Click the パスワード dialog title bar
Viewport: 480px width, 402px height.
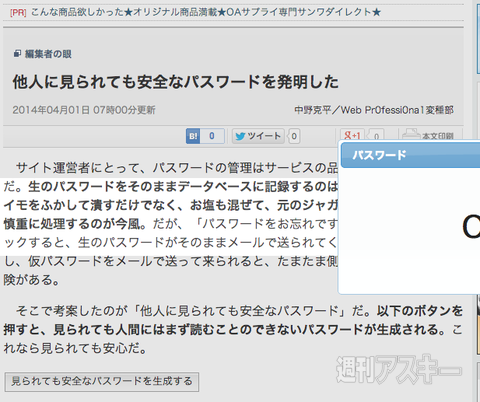[410, 155]
